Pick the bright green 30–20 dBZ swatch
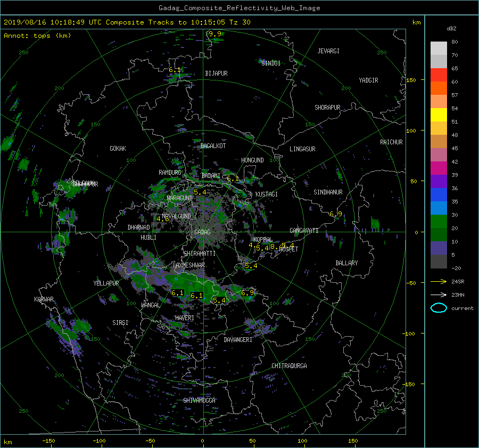This screenshot has width=479, height=448. 439,221
